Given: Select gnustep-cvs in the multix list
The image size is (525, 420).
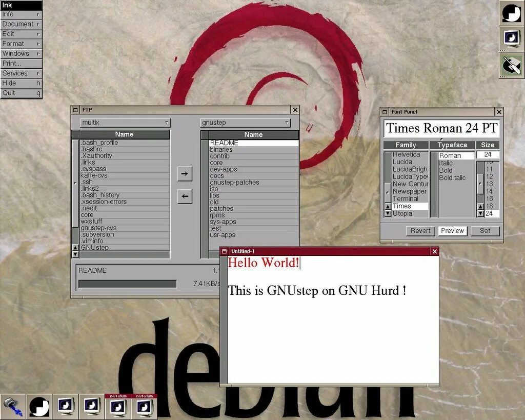Looking at the screenshot, I should [x=125, y=228].
